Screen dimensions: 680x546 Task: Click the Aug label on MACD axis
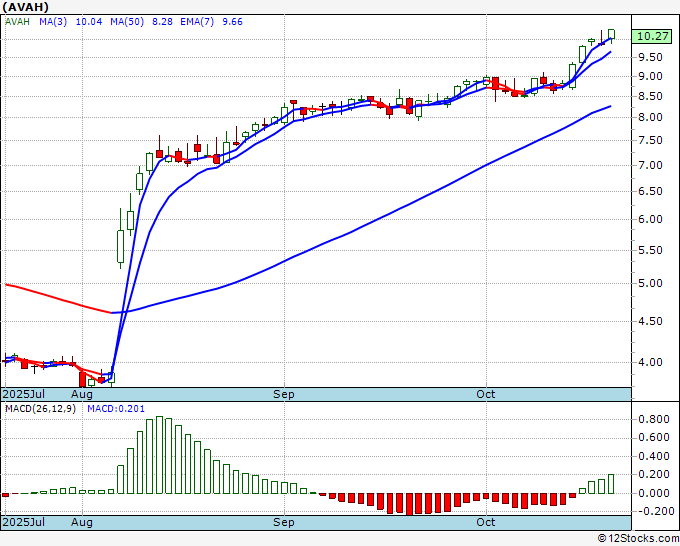tap(82, 522)
